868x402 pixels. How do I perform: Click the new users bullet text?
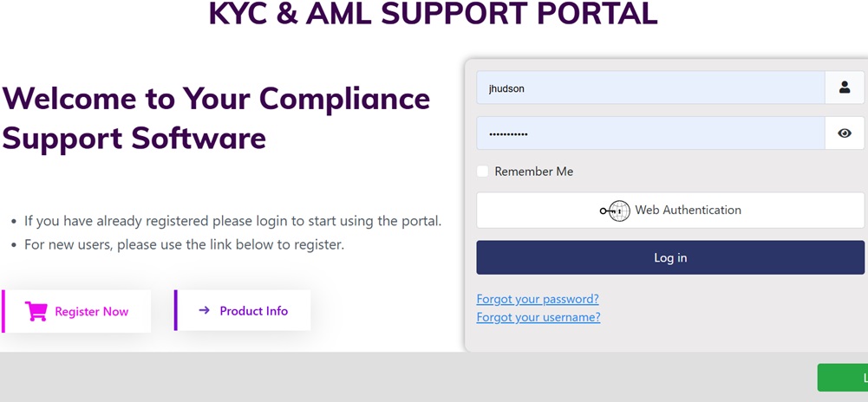click(184, 244)
